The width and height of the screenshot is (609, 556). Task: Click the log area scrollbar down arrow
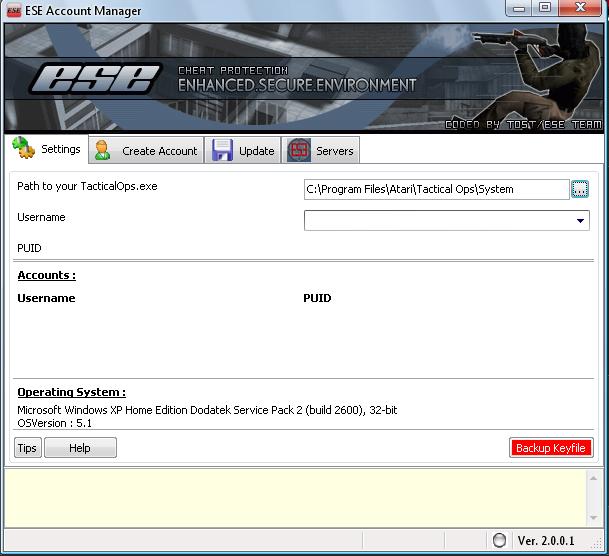click(x=593, y=518)
